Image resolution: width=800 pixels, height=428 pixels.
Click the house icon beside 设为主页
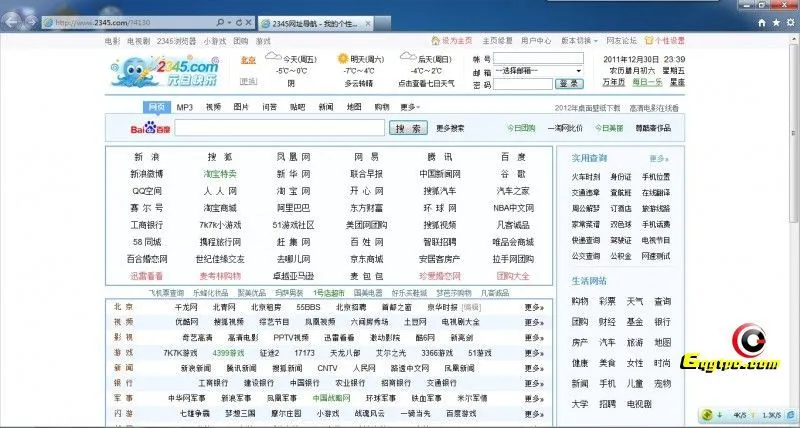pos(436,40)
